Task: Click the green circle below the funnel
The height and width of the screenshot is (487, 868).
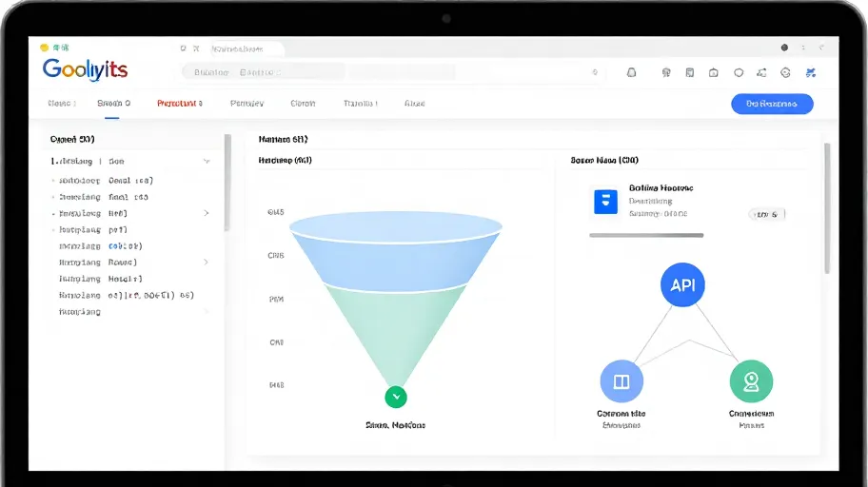Action: [x=396, y=397]
